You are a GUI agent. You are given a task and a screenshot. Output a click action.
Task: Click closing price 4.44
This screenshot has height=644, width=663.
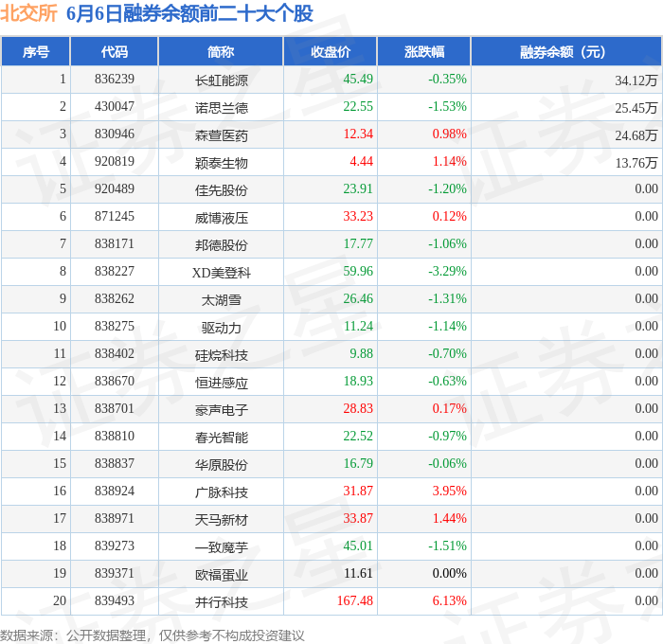(x=362, y=162)
